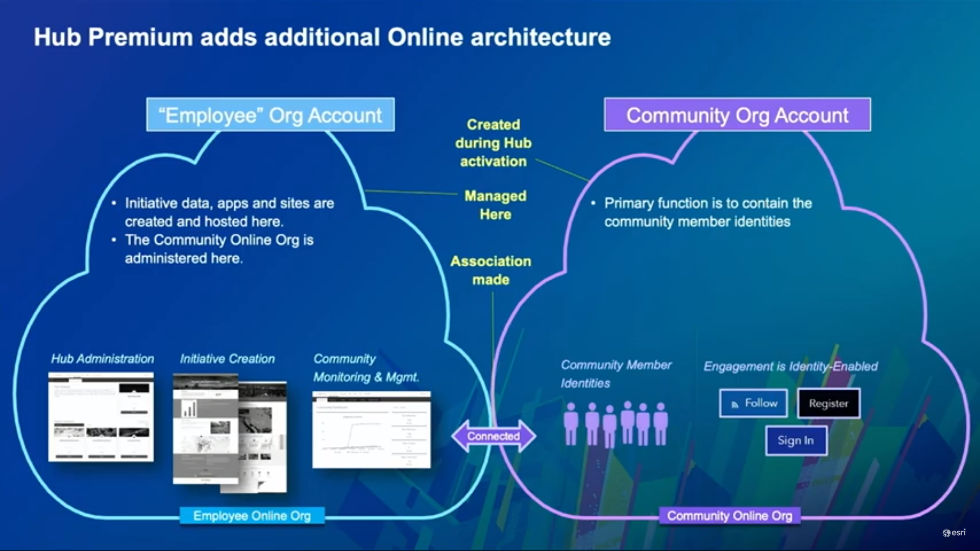Open the Hub Administration screenshot thumbnail
Viewport: 980px width, 551px height.
pyautogui.click(x=101, y=417)
